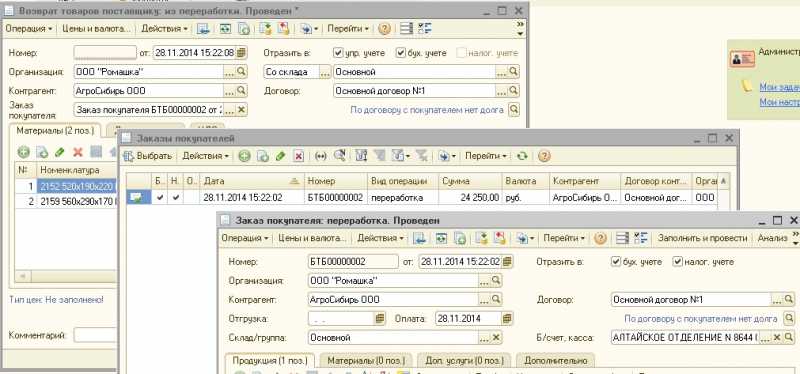Sort list by Дата column header
800x374 pixels.
tap(252, 181)
